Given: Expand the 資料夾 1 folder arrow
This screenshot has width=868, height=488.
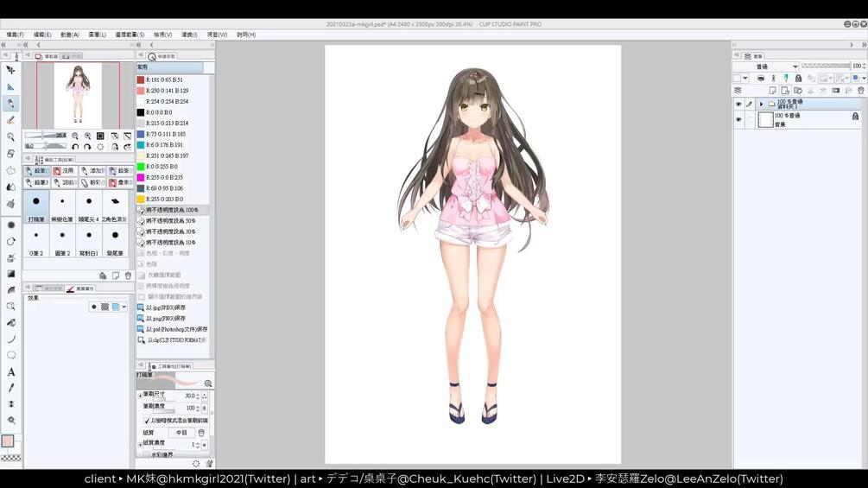Looking at the screenshot, I should pos(761,104).
